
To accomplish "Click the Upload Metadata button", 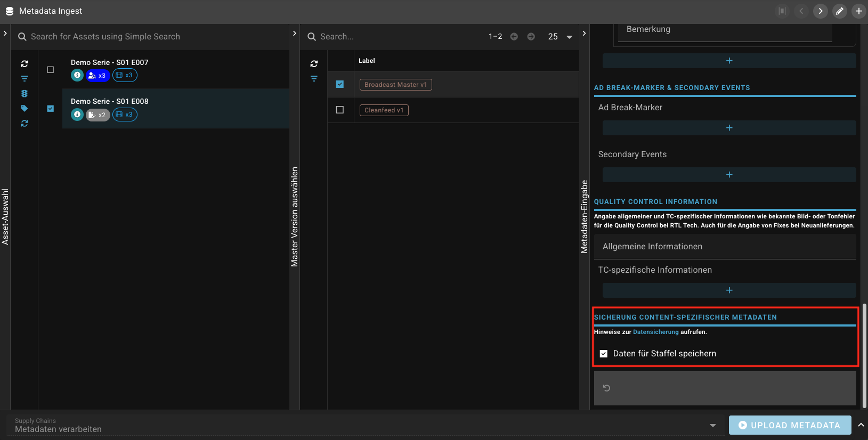I will [x=789, y=425].
